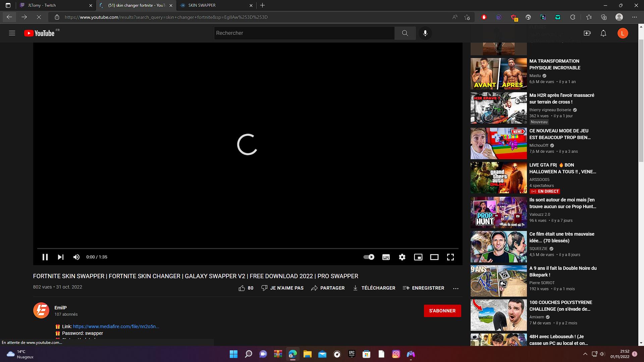Open more actions three-dot menu
The width and height of the screenshot is (644, 362).
point(455,288)
